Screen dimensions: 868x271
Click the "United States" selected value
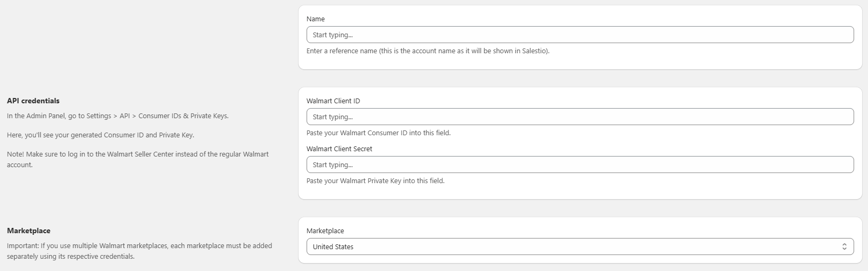coord(333,247)
